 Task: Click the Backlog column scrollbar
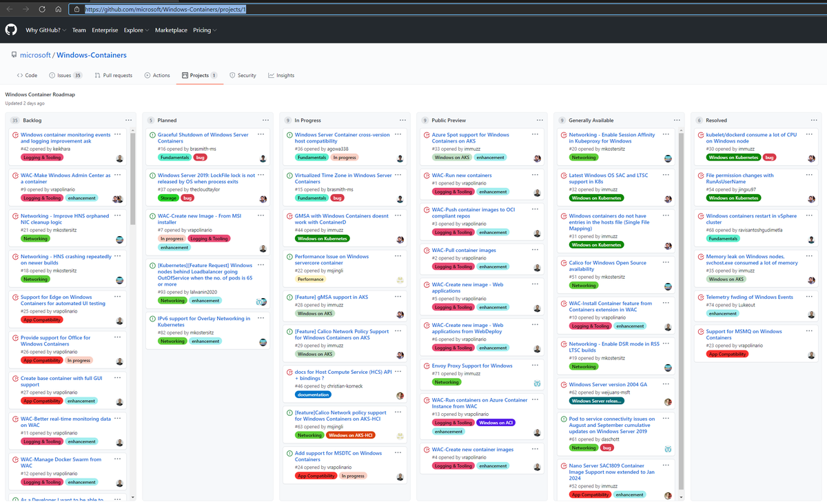pos(133,179)
